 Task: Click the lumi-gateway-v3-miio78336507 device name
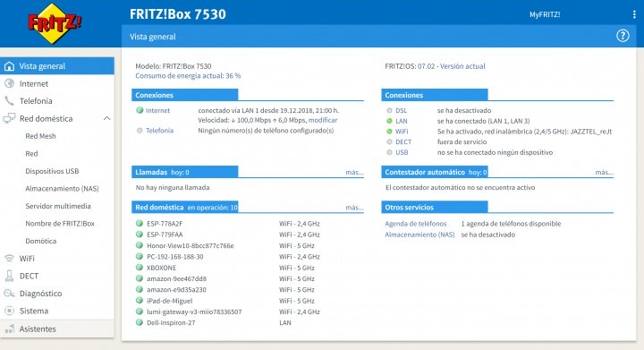pyautogui.click(x=194, y=312)
